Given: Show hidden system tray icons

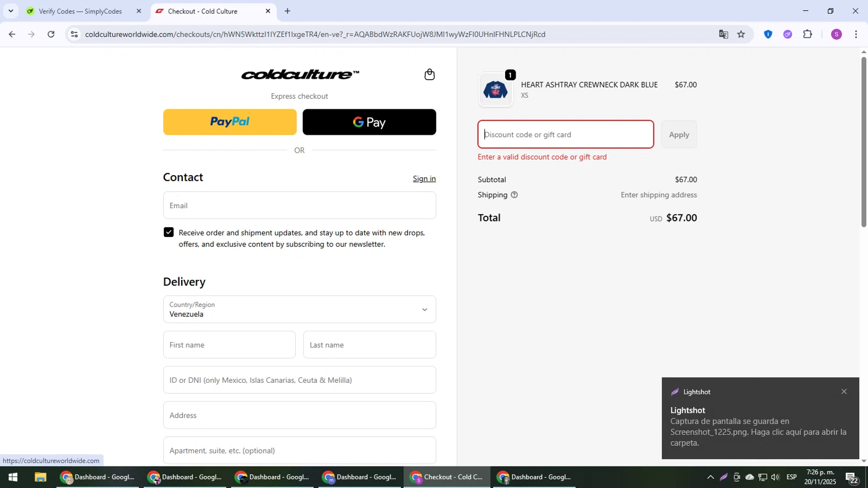Looking at the screenshot, I should [x=710, y=477].
